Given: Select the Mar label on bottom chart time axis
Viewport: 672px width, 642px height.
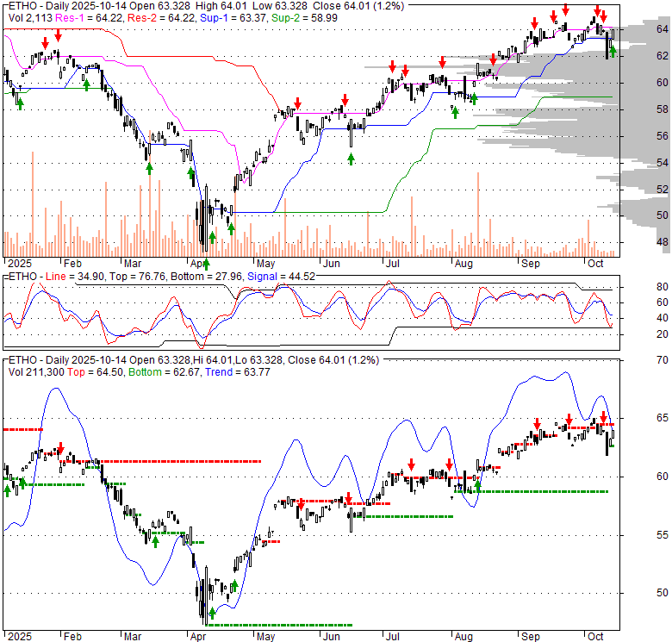Looking at the screenshot, I should click(x=133, y=637).
